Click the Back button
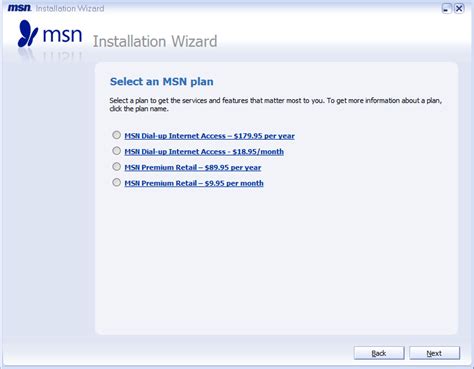Screen dimensions: 474x369 (379, 353)
